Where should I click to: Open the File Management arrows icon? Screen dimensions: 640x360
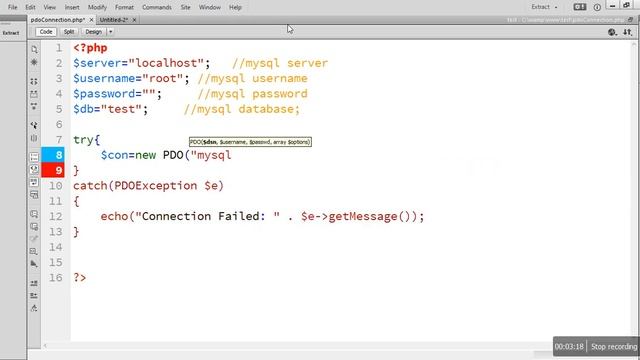click(x=627, y=32)
